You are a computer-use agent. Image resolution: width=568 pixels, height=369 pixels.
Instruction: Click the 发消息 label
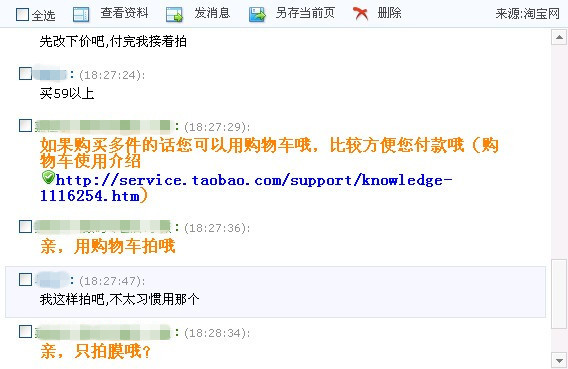[x=212, y=13]
